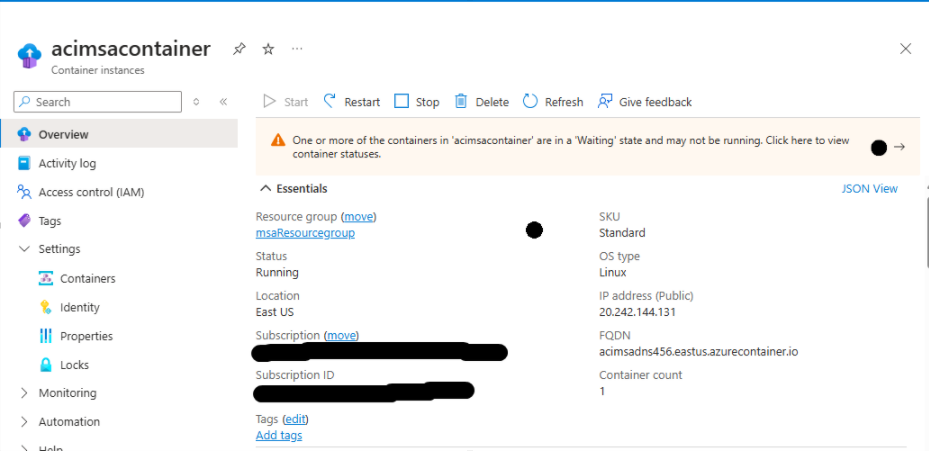
Task: Click Add tags link
Action: tap(279, 436)
